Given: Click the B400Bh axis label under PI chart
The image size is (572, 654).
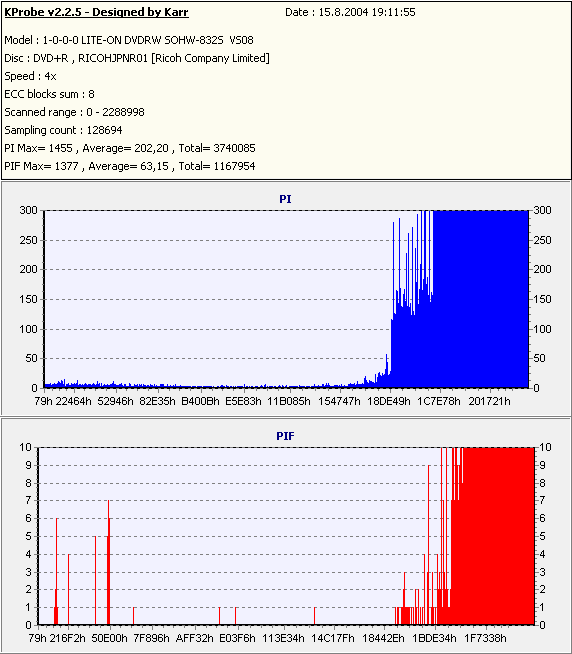Looking at the screenshot, I should (x=200, y=401).
